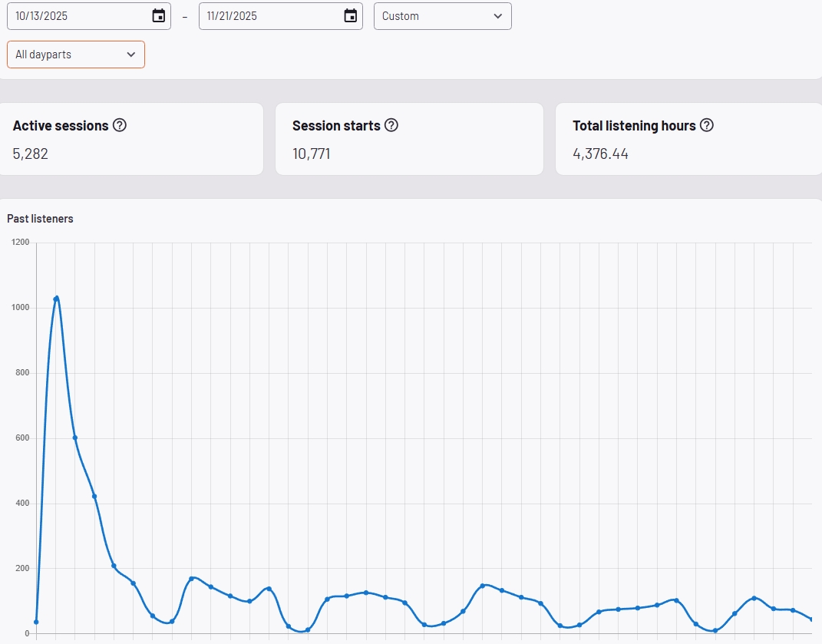This screenshot has height=644, width=822.
Task: Select the Session starts value 10,771
Action: pos(312,154)
